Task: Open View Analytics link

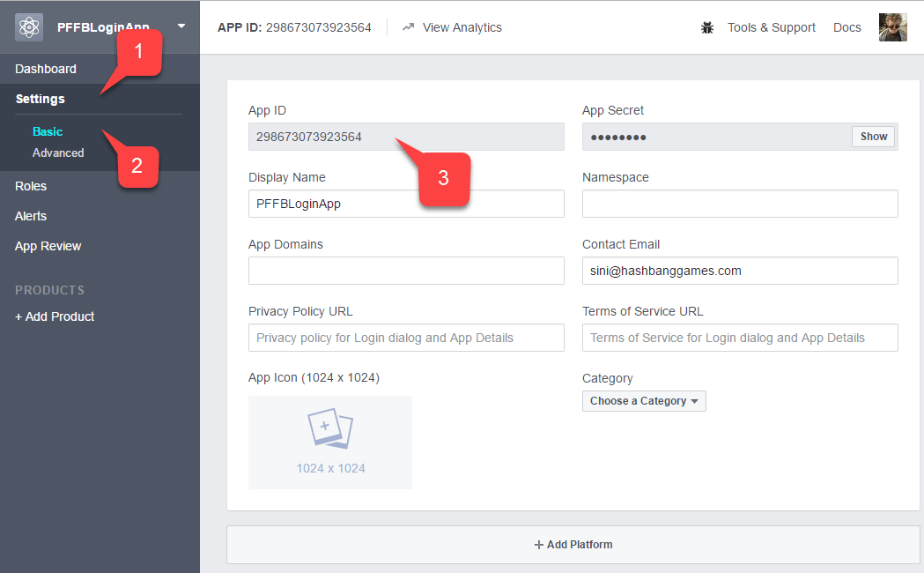Action: point(462,27)
